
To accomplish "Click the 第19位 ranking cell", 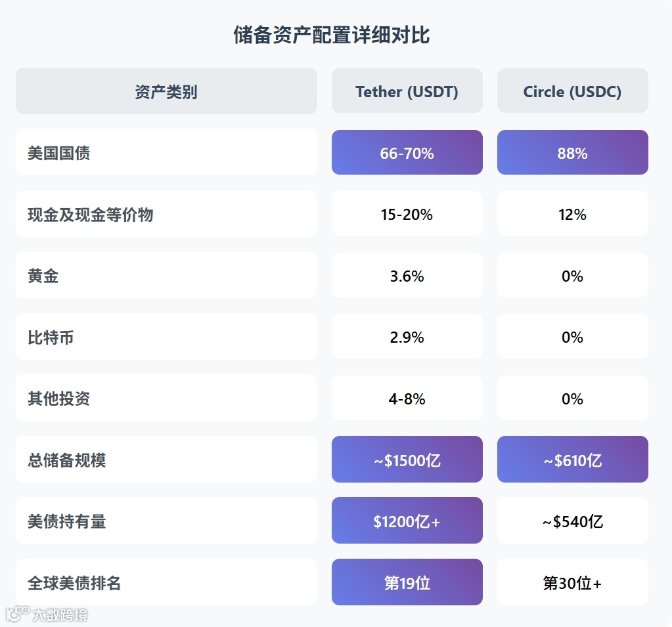I will [x=407, y=582].
